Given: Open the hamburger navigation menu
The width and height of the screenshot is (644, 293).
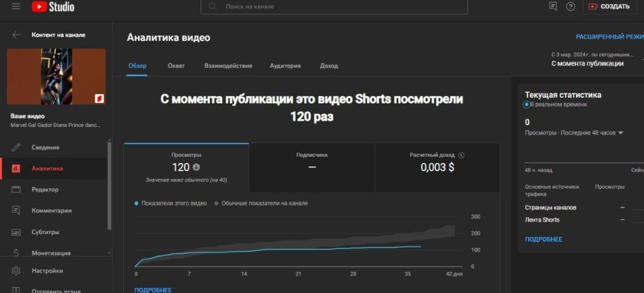Looking at the screenshot, I should pyautogui.click(x=16, y=7).
